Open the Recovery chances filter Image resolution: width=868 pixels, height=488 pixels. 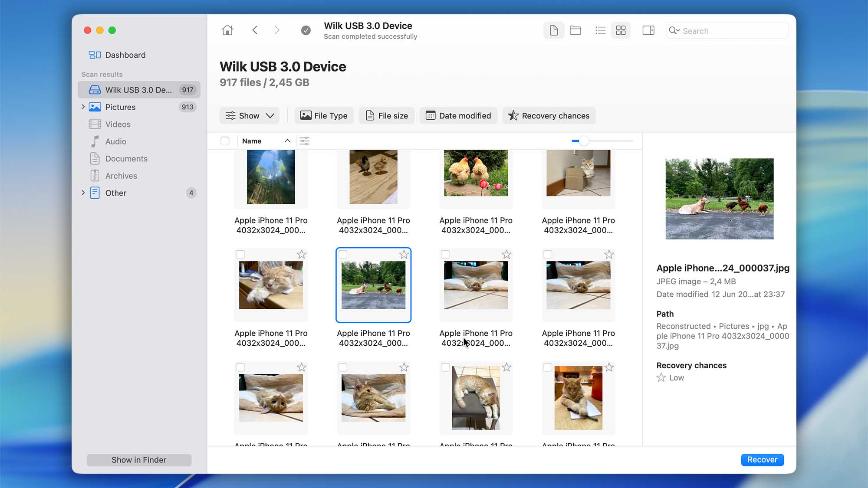[549, 116]
